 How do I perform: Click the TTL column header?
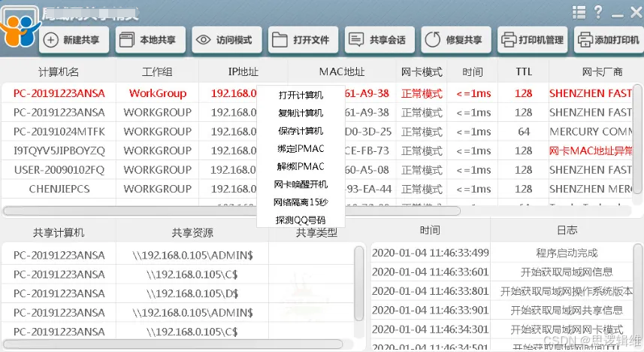[x=524, y=72]
